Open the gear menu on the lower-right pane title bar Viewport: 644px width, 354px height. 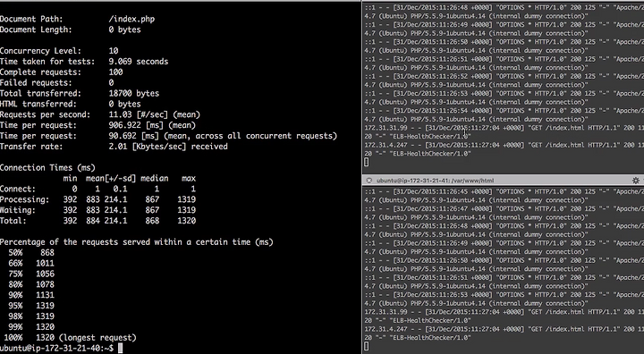(x=636, y=181)
